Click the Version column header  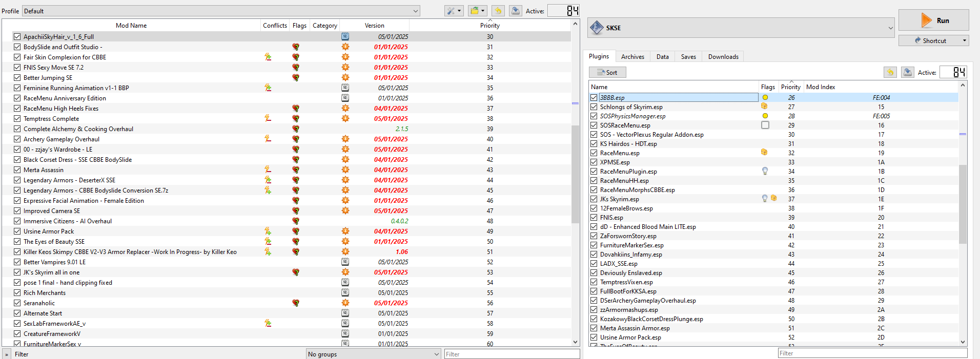point(374,25)
